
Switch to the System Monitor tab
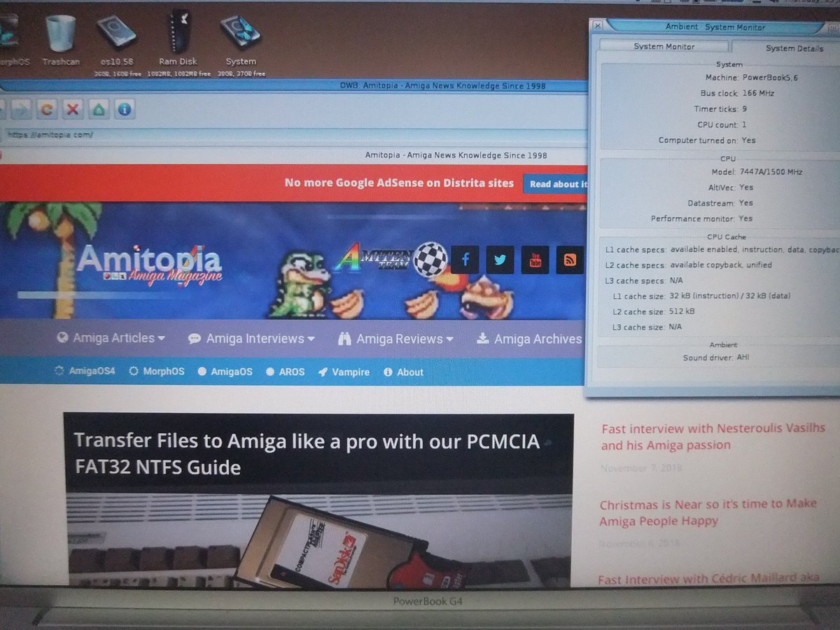pos(664,46)
